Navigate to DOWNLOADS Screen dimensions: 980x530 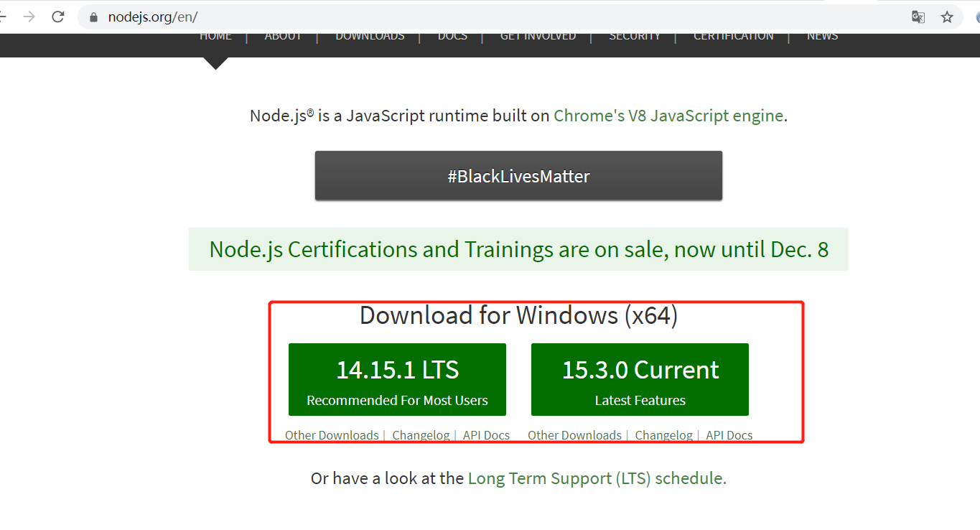click(370, 35)
